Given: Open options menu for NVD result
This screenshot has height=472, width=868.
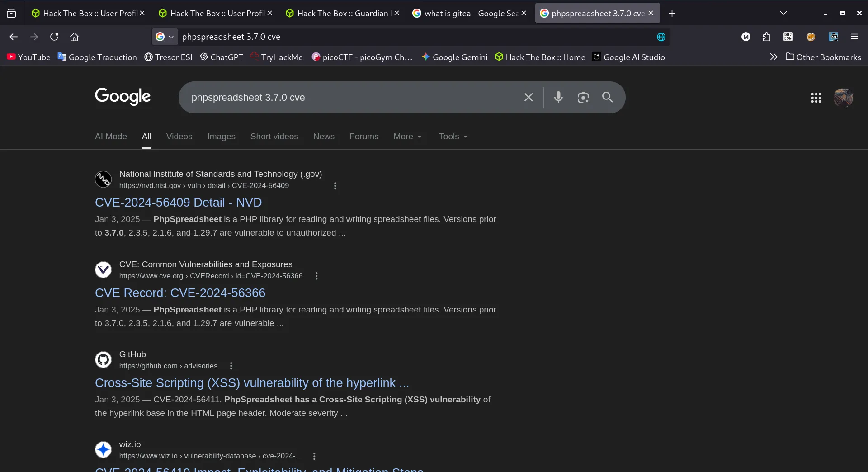Looking at the screenshot, I should click(x=335, y=186).
